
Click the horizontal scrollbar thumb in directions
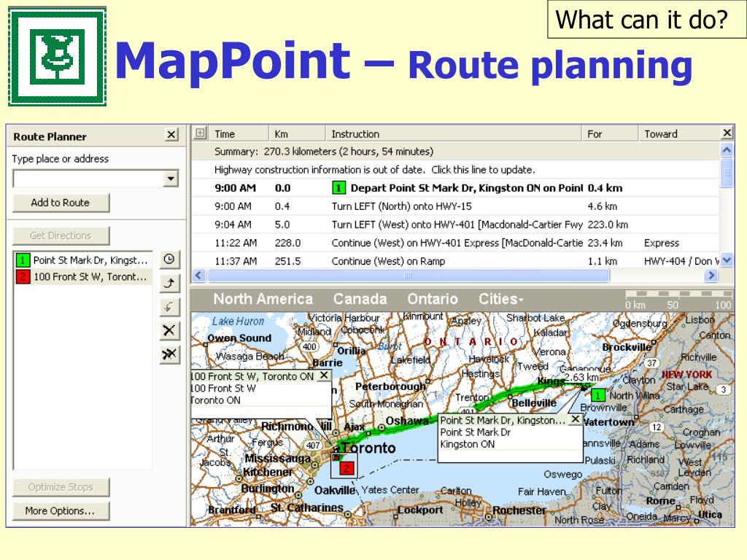[409, 275]
